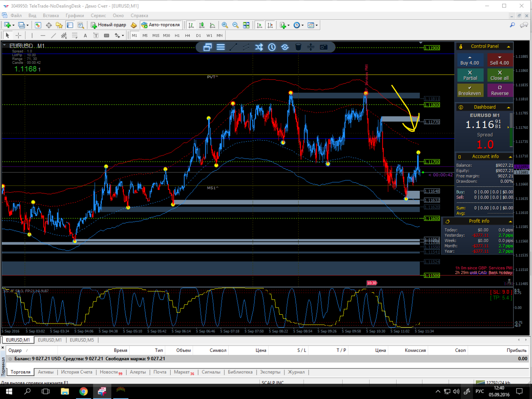The height and width of the screenshot is (399, 532).
Task: Toggle chart shift button
Action: 270,25
